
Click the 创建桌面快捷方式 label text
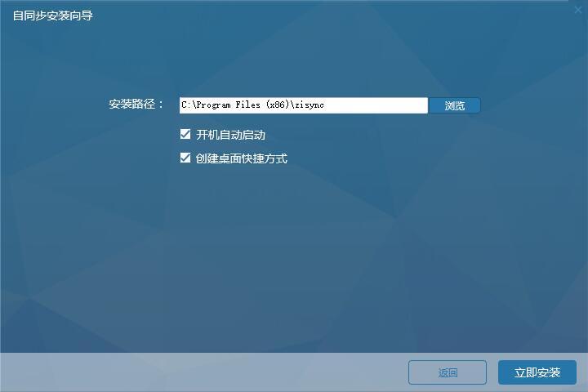[x=242, y=158]
